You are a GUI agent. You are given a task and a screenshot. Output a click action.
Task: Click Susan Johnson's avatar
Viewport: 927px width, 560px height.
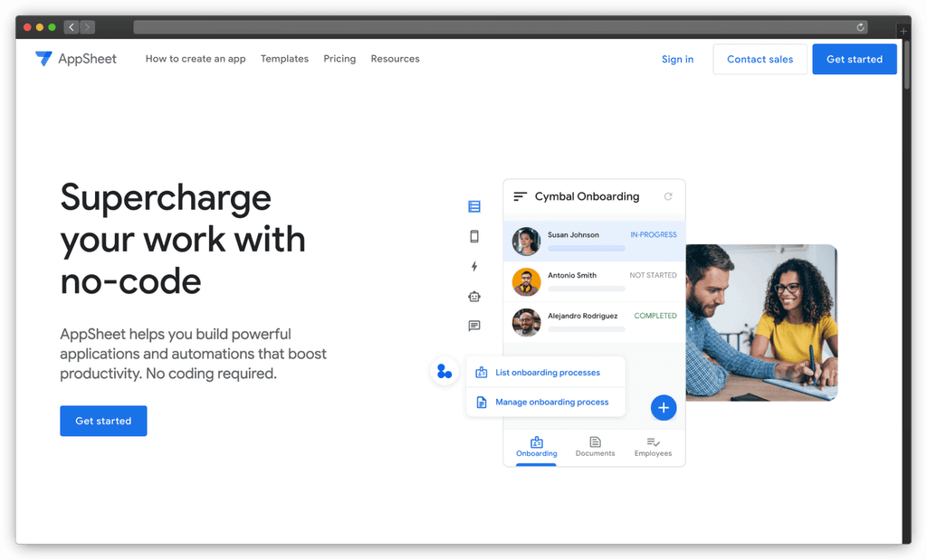coord(526,241)
